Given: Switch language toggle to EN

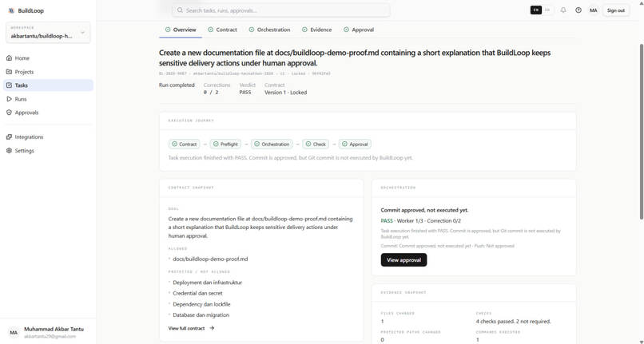Looking at the screenshot, I should click(536, 10).
